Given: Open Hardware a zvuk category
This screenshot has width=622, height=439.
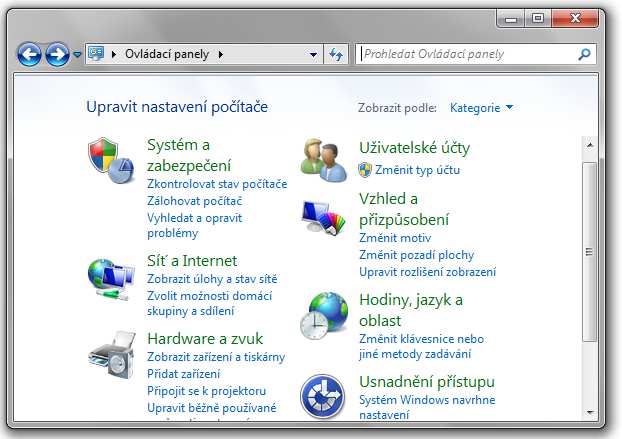Looking at the screenshot, I should 205,339.
